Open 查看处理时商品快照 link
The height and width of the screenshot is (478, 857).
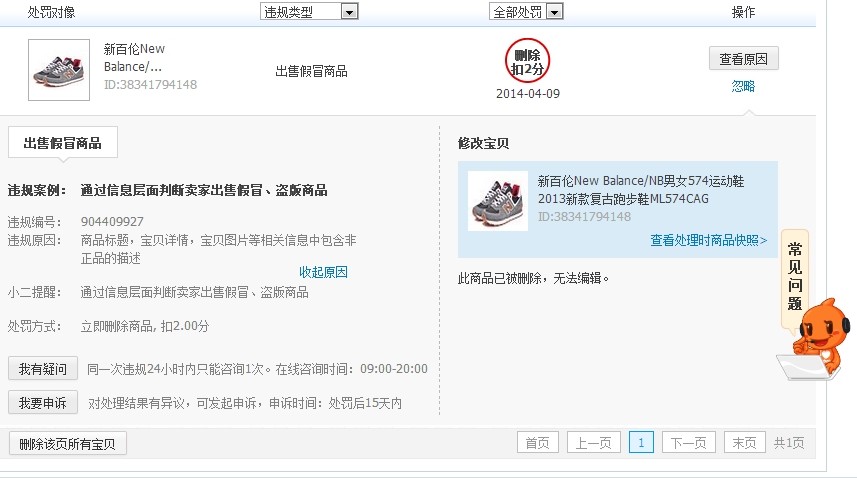[709, 240]
